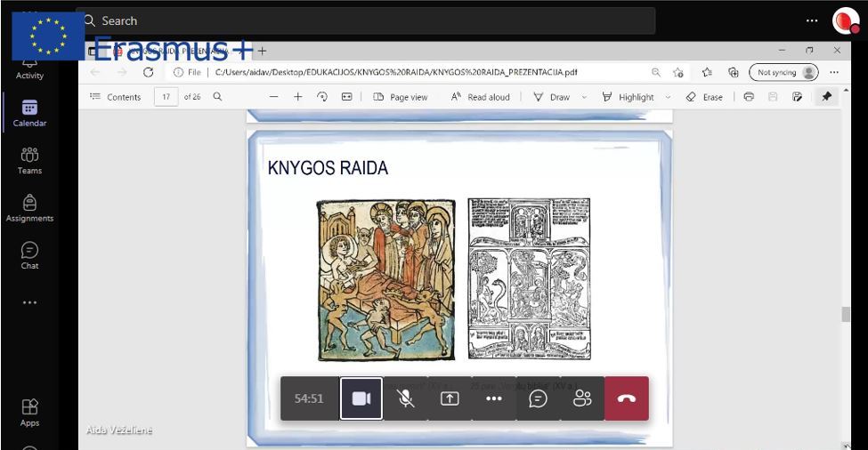Toggle camera in meeting controls
The height and width of the screenshot is (450, 868).
(361, 398)
